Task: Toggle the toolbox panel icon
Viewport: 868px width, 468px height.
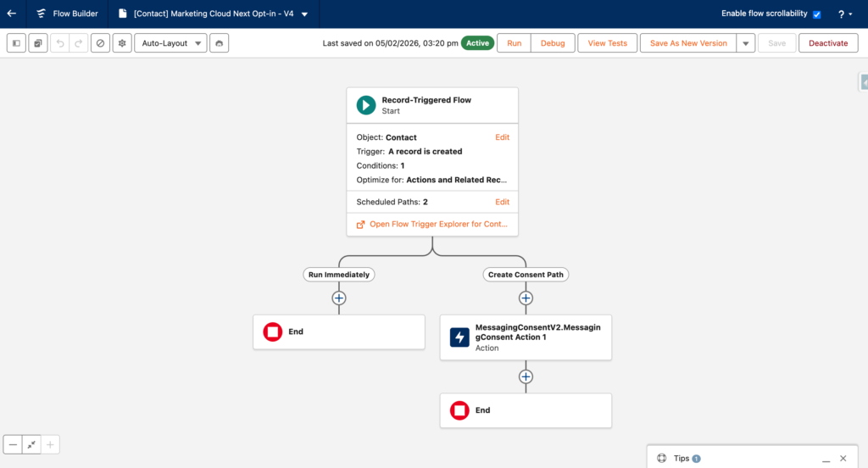Action: pyautogui.click(x=16, y=43)
